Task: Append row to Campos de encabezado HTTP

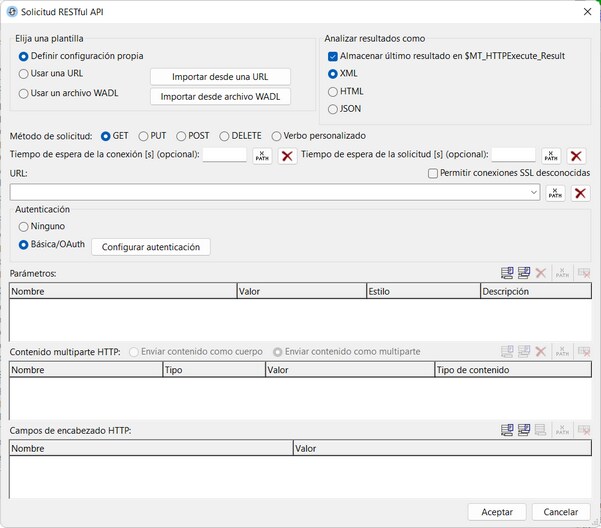Action: point(507,431)
